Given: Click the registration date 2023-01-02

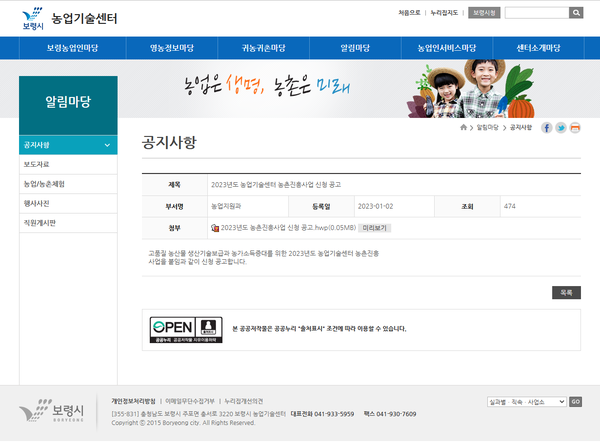Looking at the screenshot, I should tap(375, 207).
